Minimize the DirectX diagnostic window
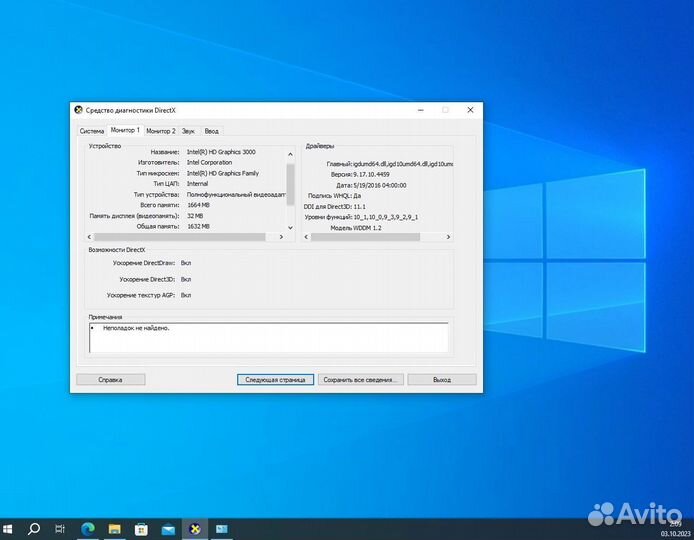 (421, 110)
